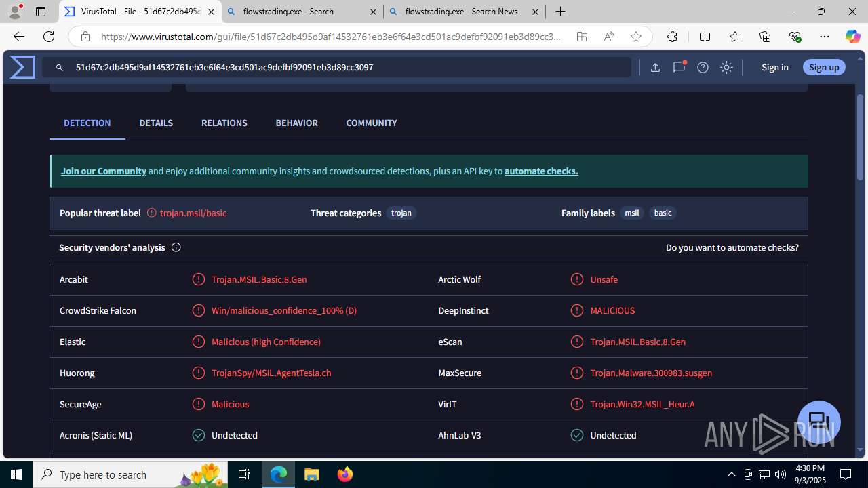868x488 pixels.
Task: Toggle the light/dark theme icon
Action: click(726, 67)
